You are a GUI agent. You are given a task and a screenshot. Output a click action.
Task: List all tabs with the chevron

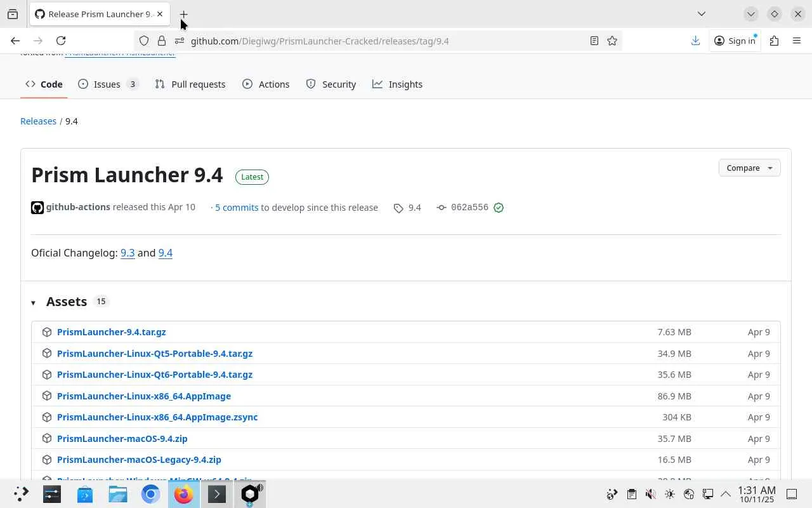point(701,14)
